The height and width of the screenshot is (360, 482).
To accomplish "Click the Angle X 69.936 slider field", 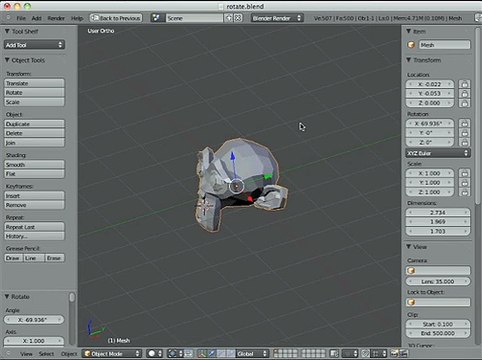I will [34, 320].
